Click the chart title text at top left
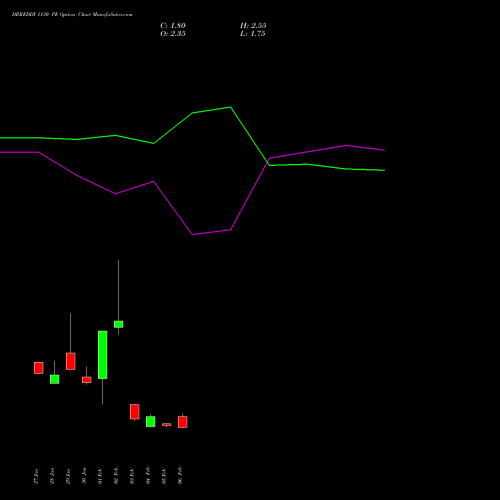Screen dimensions: 500x500 tap(72, 15)
